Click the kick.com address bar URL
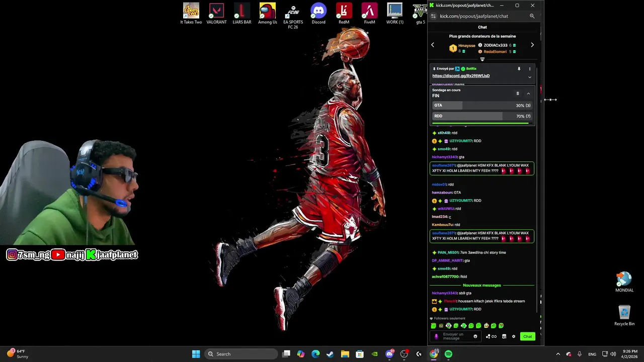This screenshot has width=644, height=362. 474,16
